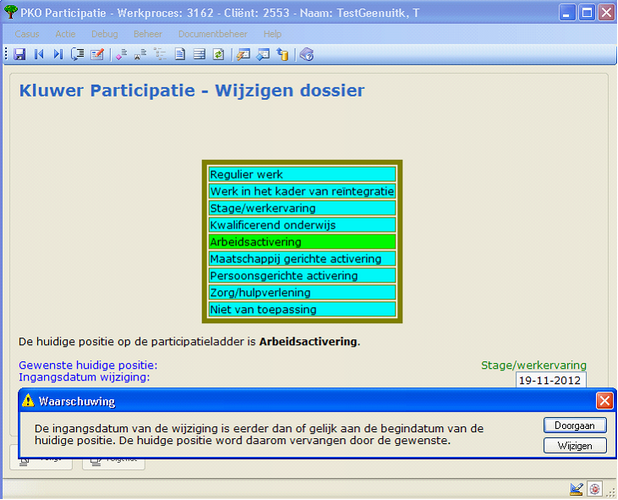This screenshot has height=500, width=618.
Task: Open the Documentbeheer menu
Action: pyautogui.click(x=213, y=34)
